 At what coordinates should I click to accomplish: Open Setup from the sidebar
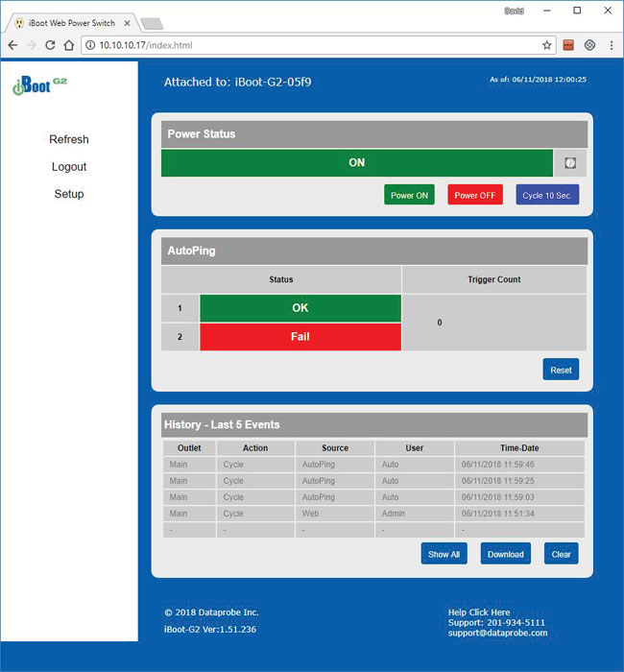coord(69,194)
